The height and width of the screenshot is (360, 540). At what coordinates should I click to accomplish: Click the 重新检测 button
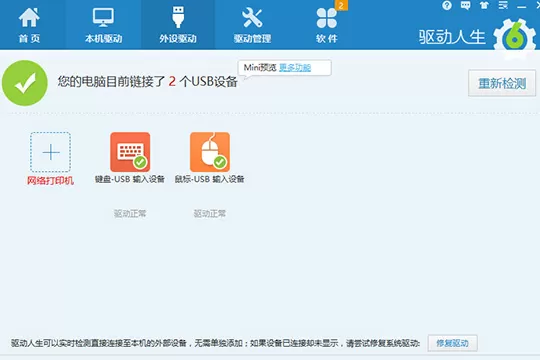pos(502,83)
